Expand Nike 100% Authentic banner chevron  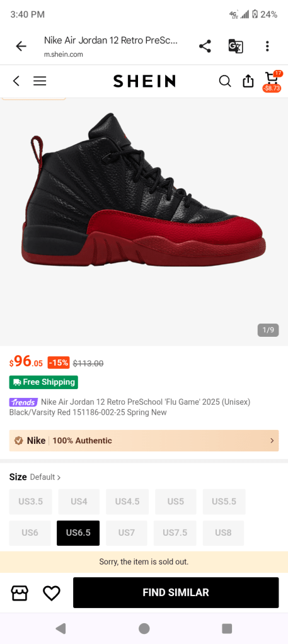point(272,441)
